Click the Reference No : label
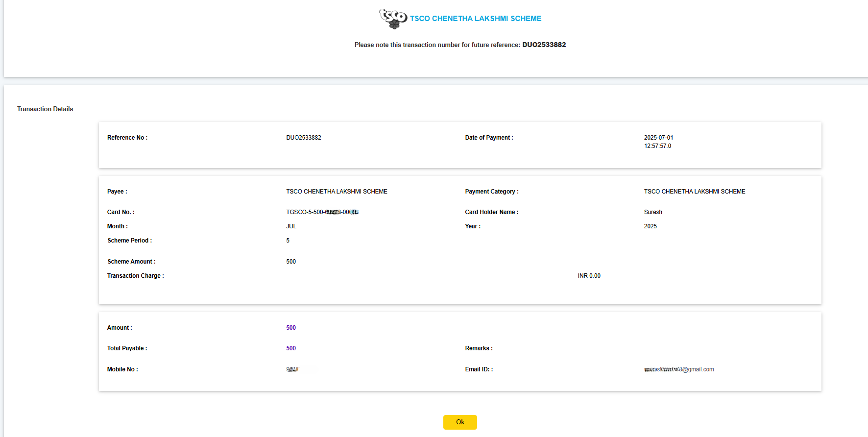 127,138
